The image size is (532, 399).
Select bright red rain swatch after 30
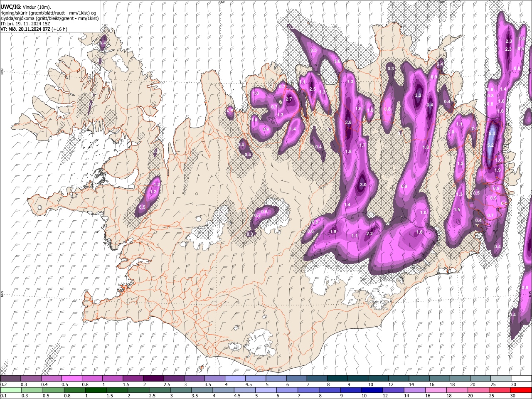[x=520, y=390]
